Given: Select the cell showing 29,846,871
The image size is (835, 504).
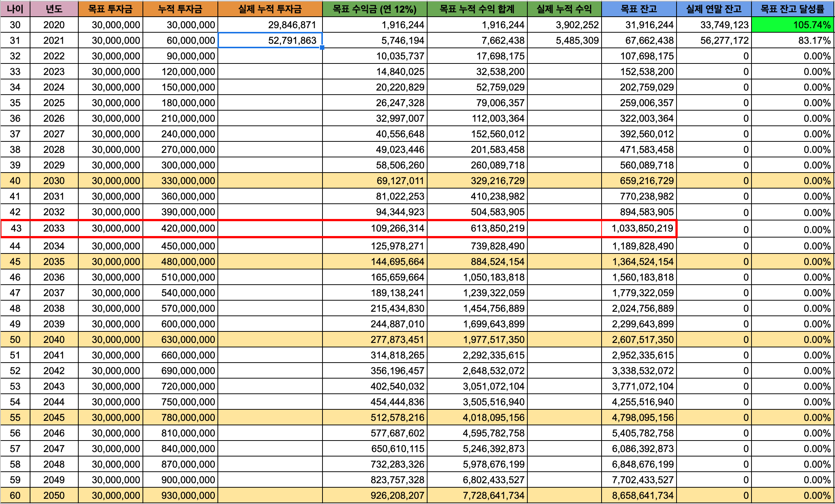Looking at the screenshot, I should [x=270, y=25].
